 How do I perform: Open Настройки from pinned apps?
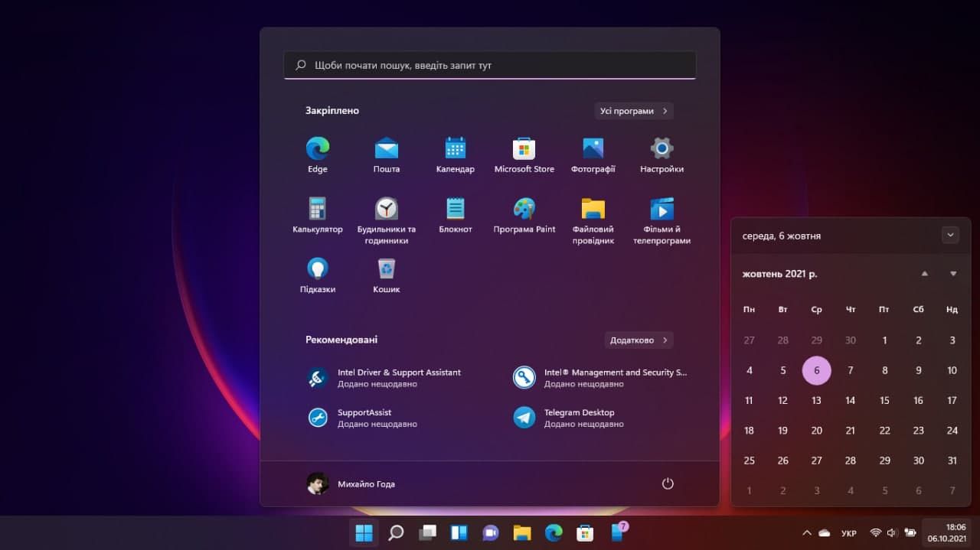661,147
